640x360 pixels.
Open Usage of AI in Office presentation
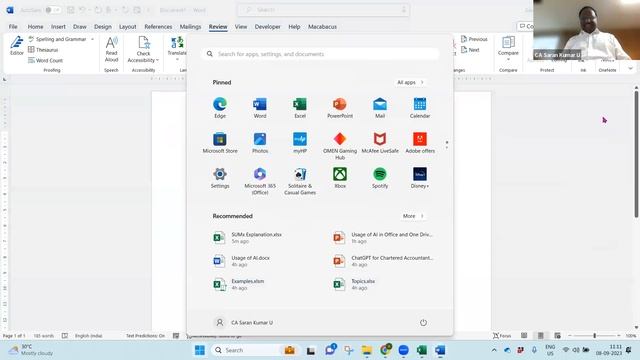point(384,238)
